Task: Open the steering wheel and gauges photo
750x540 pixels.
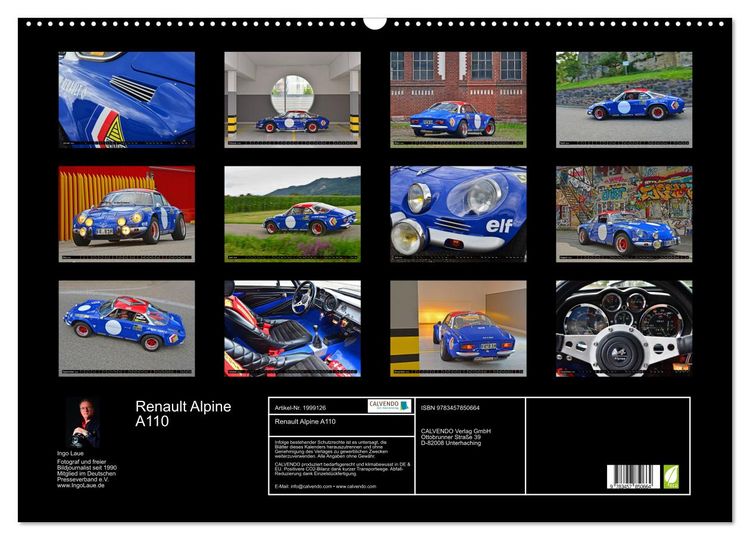Action: click(624, 328)
